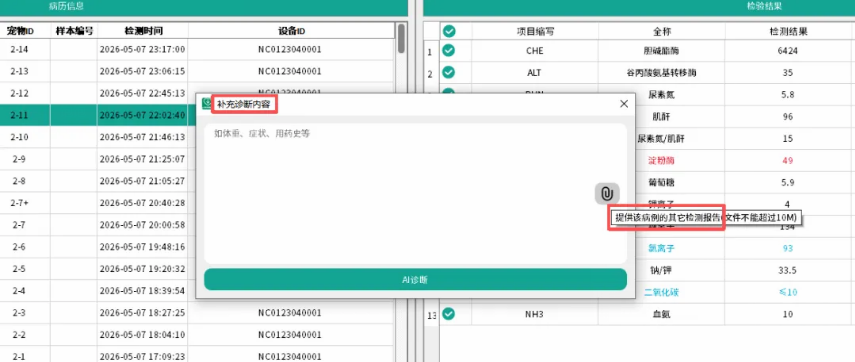The width and height of the screenshot is (855, 362).
Task: Click the 二氧化碳 name cell
Action: (661, 292)
